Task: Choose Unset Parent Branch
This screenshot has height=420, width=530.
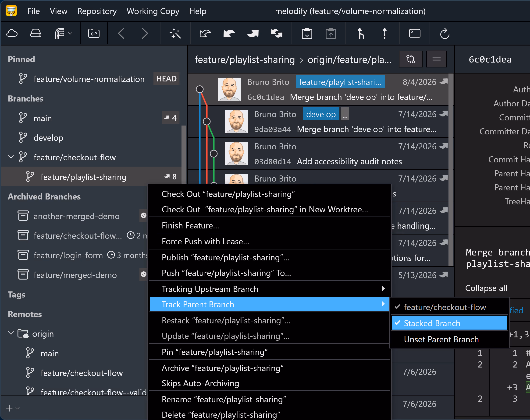Action: [x=450, y=339]
